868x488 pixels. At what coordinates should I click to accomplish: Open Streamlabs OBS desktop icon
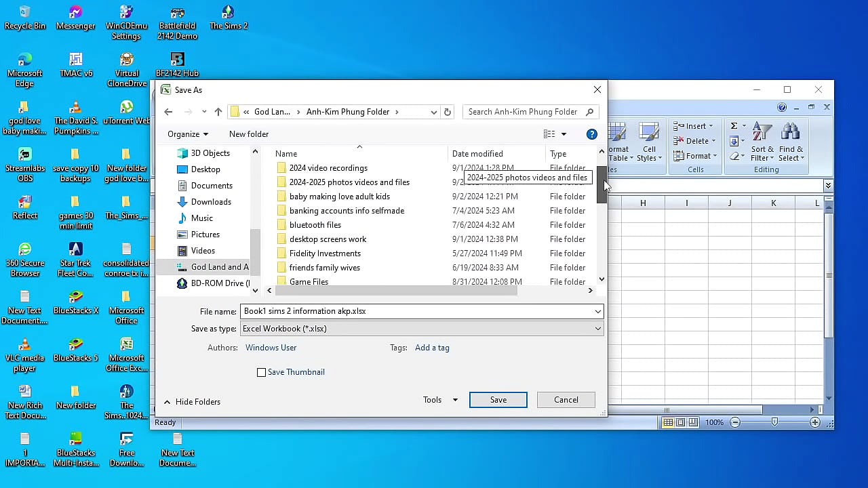(x=25, y=165)
